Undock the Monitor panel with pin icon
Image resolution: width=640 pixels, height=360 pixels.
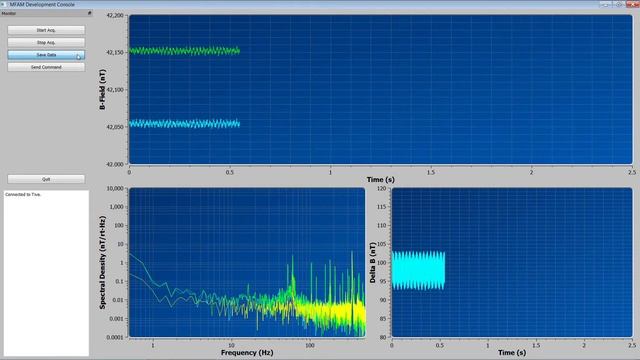coord(89,13)
